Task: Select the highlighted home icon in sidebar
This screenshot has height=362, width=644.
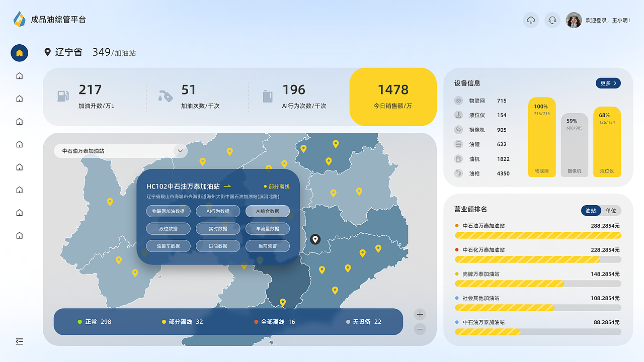Action: [19, 52]
